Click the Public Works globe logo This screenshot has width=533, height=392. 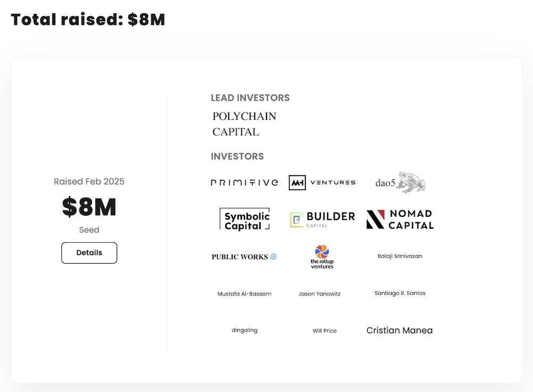click(x=244, y=257)
